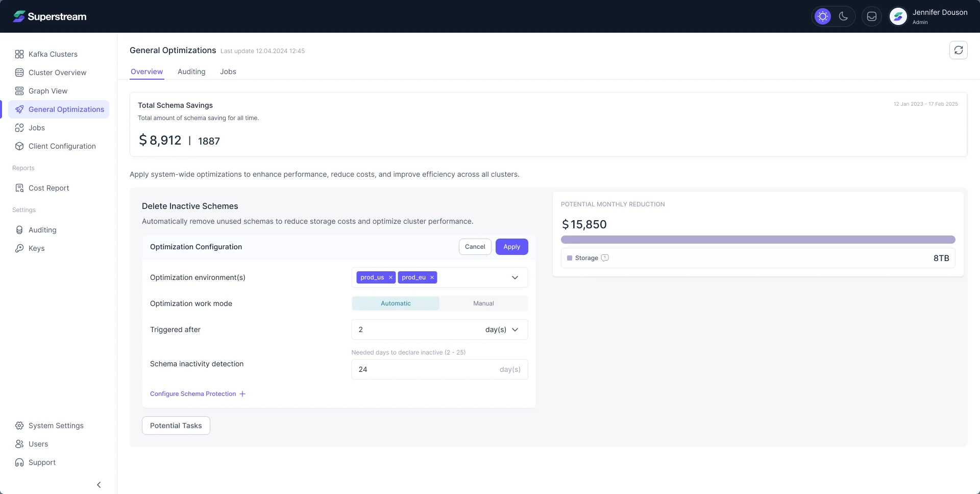980x494 pixels.
Task: Remove the prod_eu environment tag
Action: pos(432,277)
